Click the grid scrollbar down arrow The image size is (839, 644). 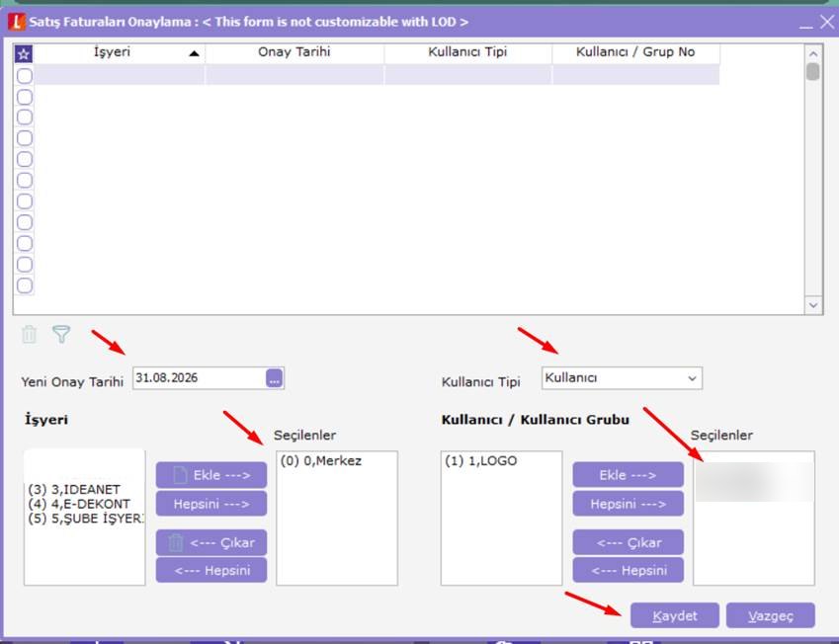coord(813,305)
